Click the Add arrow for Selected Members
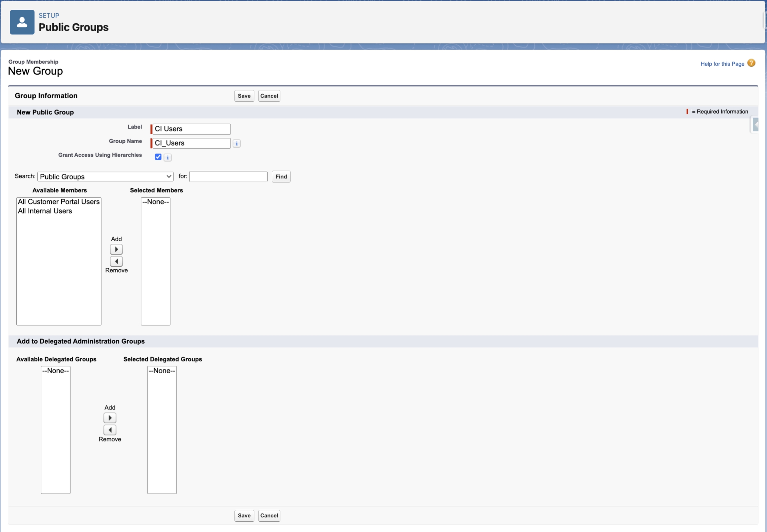 (116, 249)
